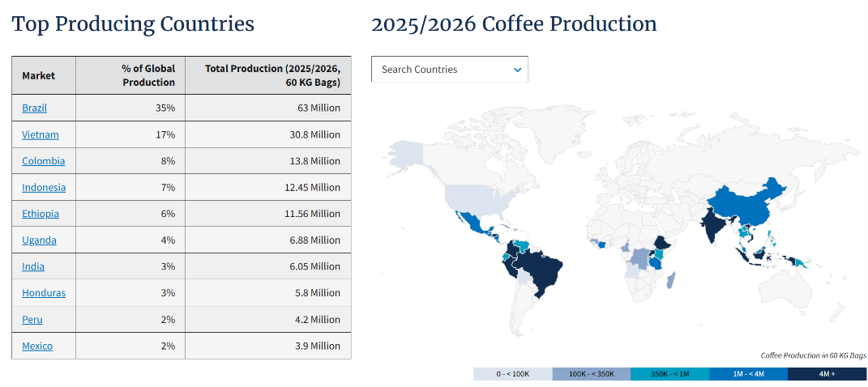Click the Search Countries input field
This screenshot has width=868, height=387.
[x=450, y=69]
